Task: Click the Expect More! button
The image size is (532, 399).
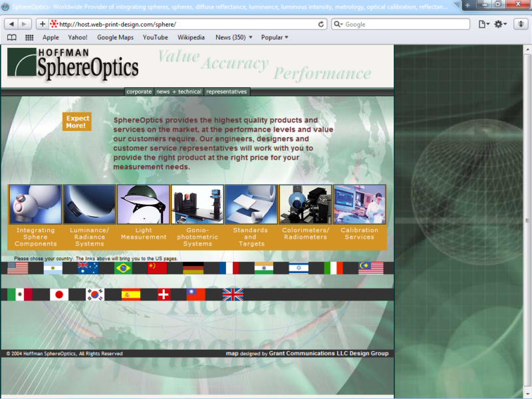Action: click(x=77, y=122)
